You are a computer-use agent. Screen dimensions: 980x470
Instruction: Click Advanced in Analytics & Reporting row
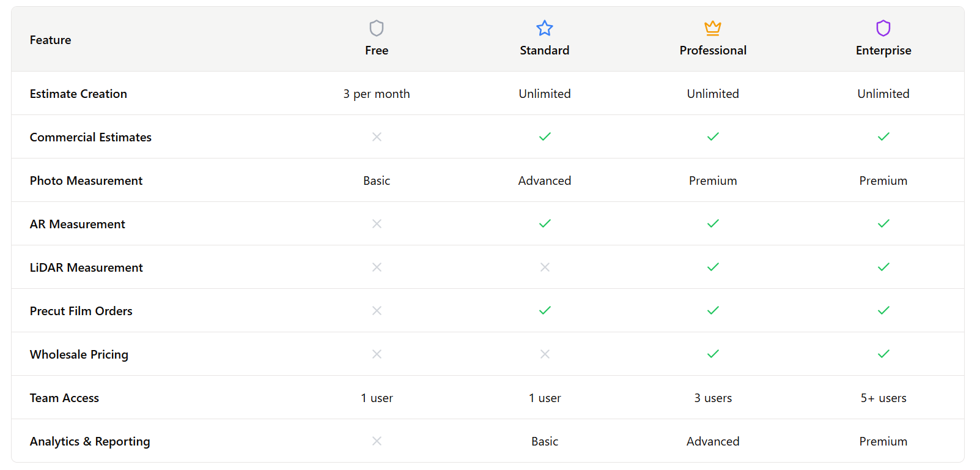click(x=713, y=441)
